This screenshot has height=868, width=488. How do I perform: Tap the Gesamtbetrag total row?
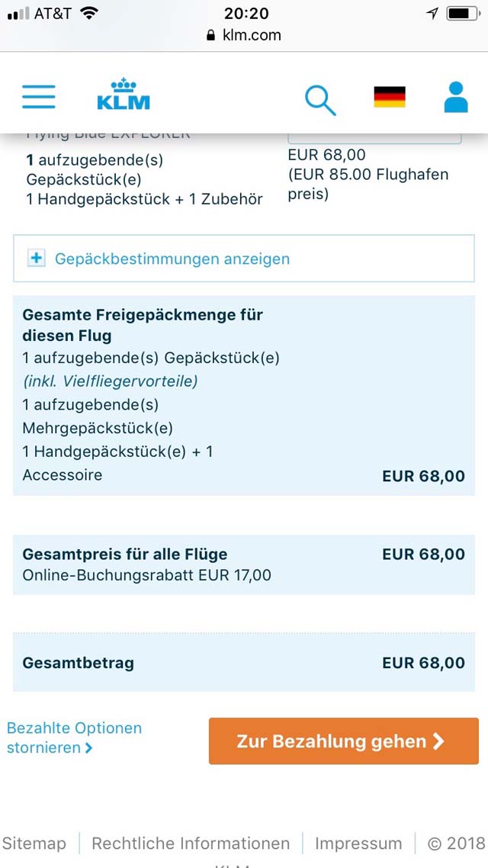244,663
